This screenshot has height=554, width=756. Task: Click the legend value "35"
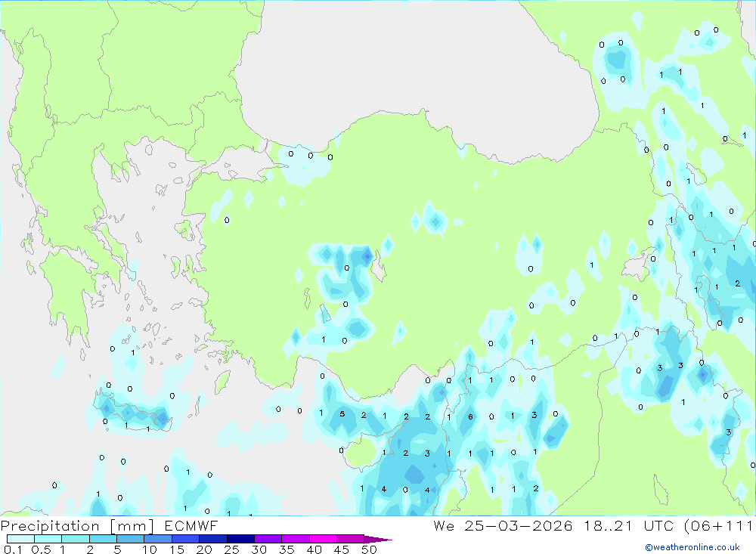point(287,549)
